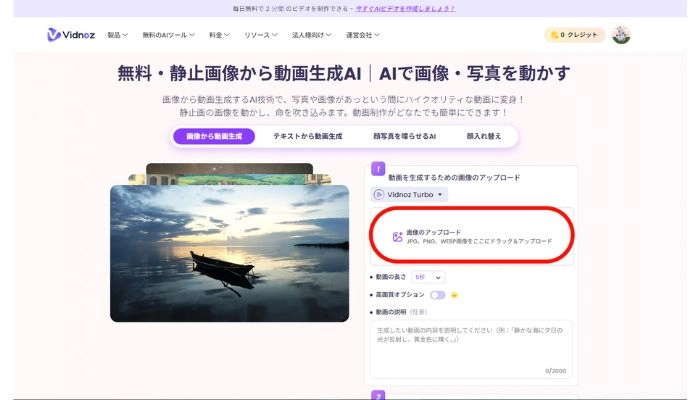
Task: Click the Vidnoz Turbo play icon
Action: point(379,194)
